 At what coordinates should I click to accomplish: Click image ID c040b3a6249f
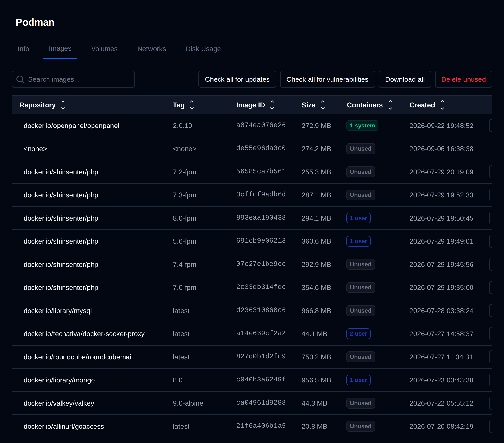[261, 379]
